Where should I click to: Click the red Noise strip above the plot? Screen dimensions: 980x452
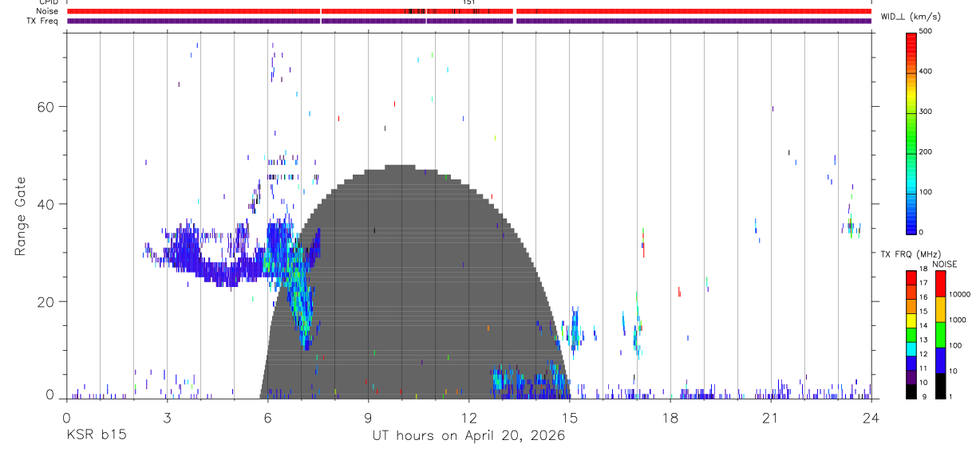(x=469, y=11)
